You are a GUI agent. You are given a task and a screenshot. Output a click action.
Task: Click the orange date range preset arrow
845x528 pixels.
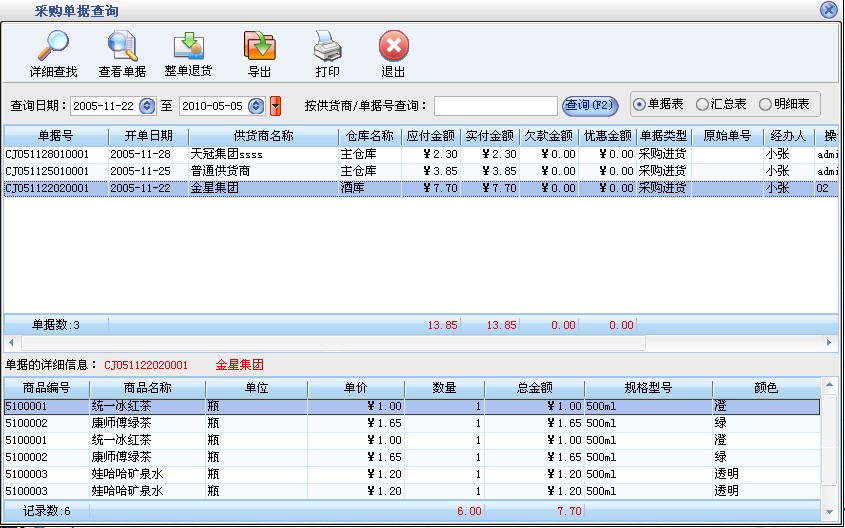(x=276, y=106)
